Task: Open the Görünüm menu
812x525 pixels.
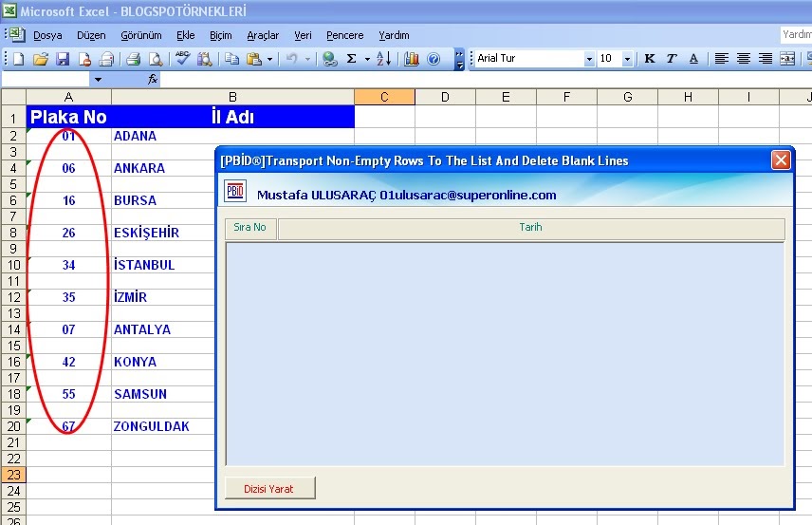Action: tap(140, 35)
